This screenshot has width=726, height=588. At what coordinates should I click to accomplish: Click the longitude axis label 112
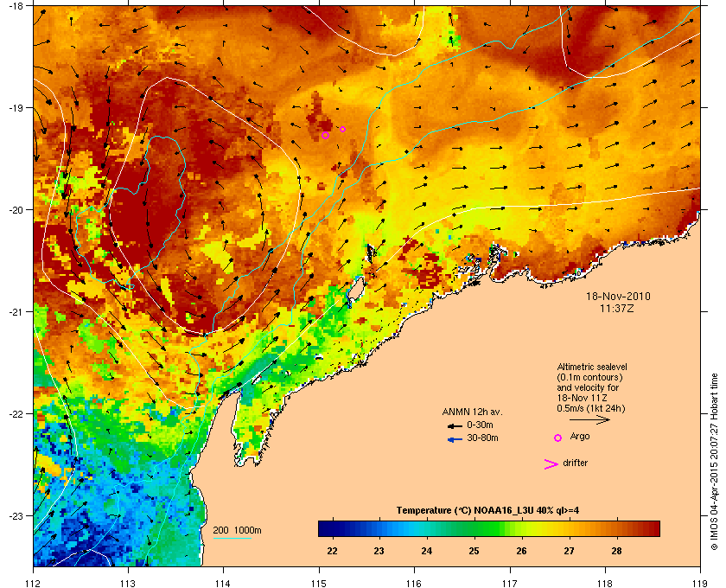tap(34, 584)
